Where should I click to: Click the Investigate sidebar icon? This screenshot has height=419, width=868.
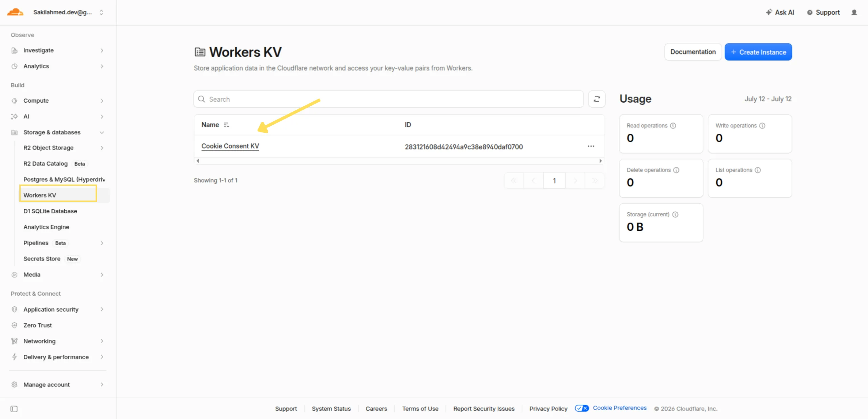14,50
